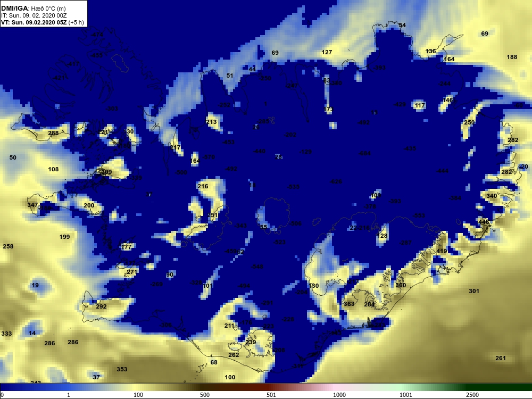The image size is (532, 399).
Task: Click the map value "200"
Action: [89, 205]
